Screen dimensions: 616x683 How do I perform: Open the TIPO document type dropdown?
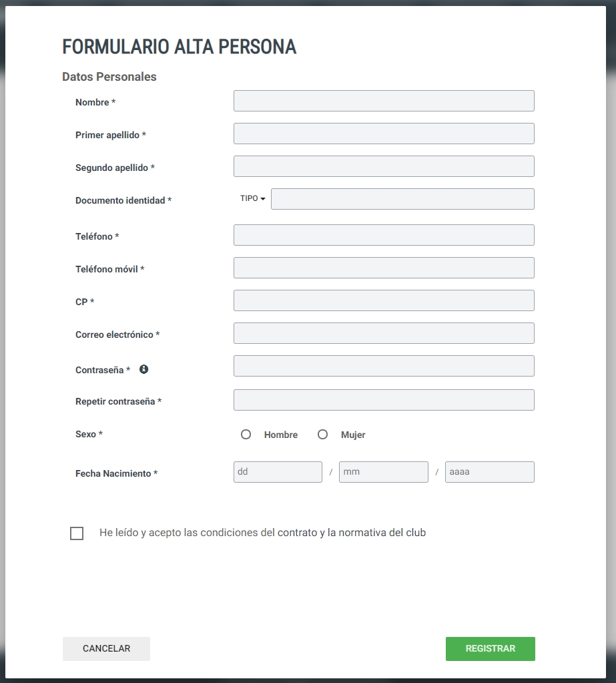[x=252, y=199]
